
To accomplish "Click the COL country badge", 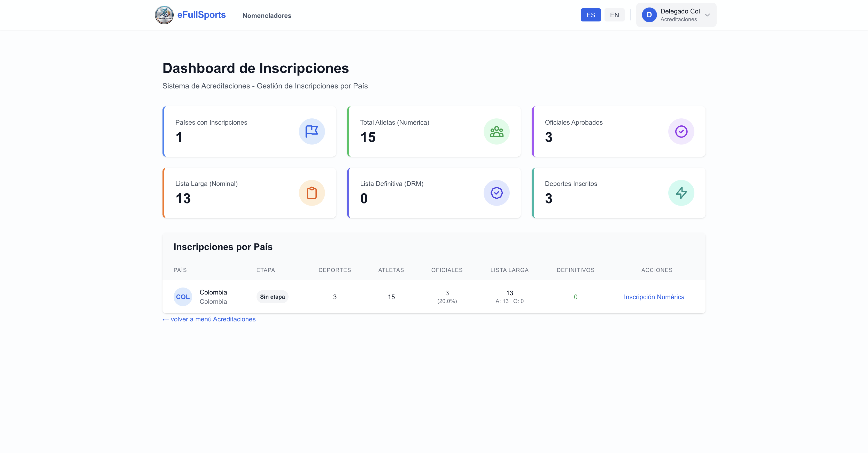I will 183,297.
